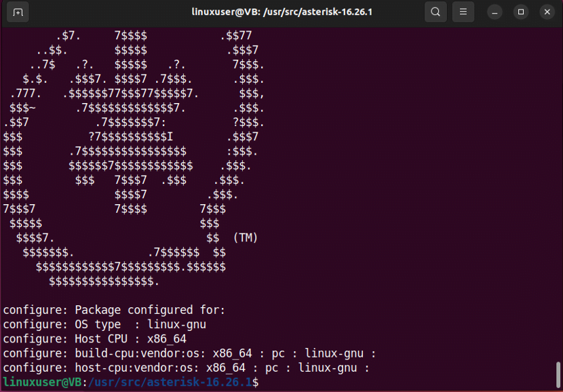Minimize the terminal window
This screenshot has height=392, width=563.
494,12
